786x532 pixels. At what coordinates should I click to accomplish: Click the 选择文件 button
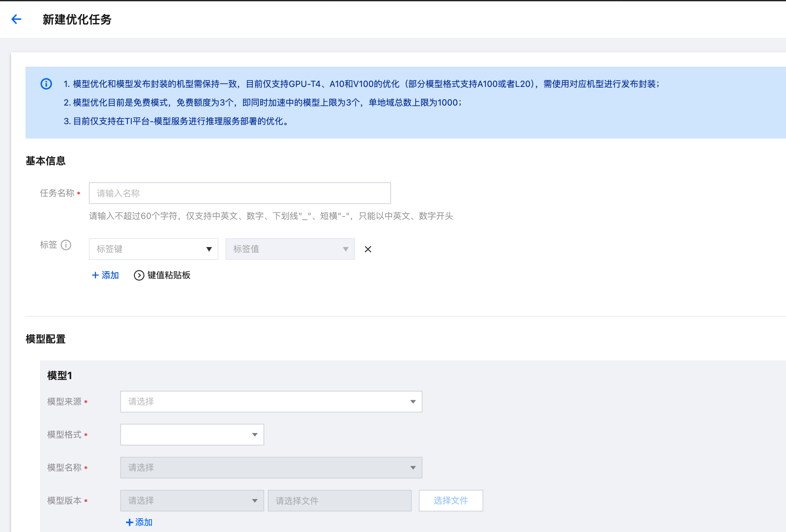pyautogui.click(x=451, y=501)
